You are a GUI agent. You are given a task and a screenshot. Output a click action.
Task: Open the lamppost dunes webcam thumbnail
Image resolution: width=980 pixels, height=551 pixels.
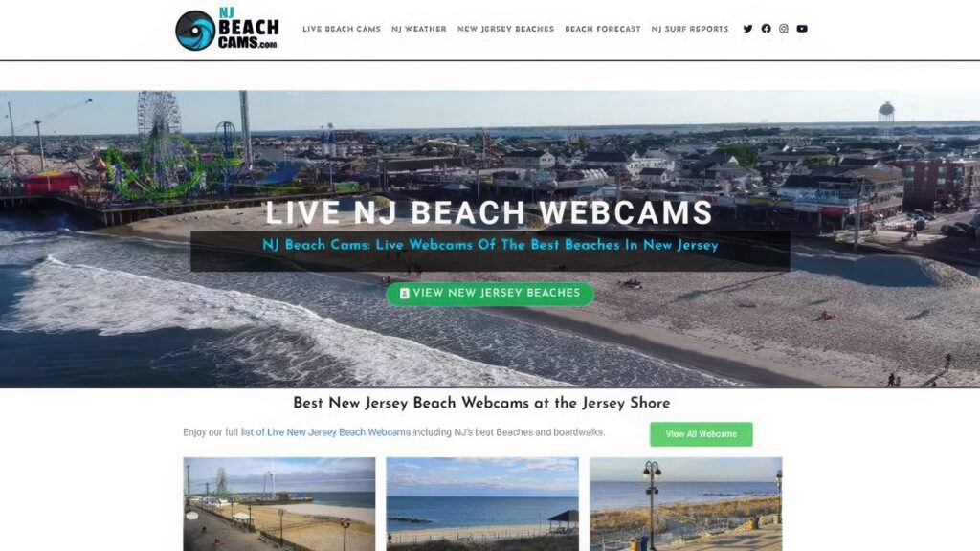click(x=685, y=504)
